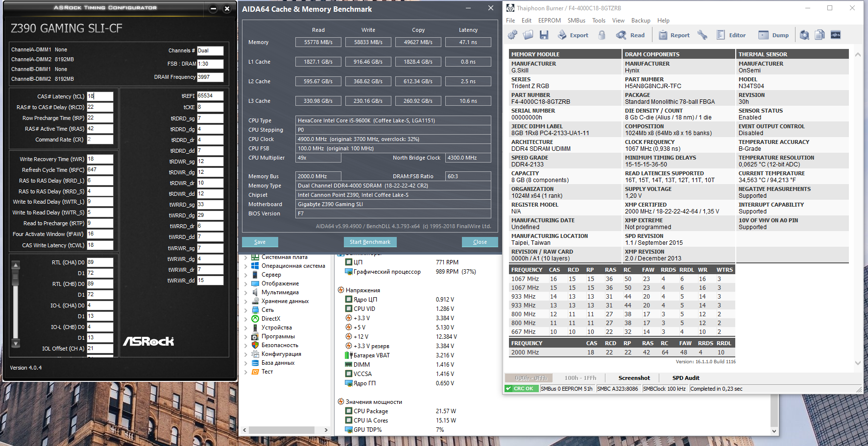Expand the Операционная система tree node
Image resolution: width=868 pixels, height=446 pixels.
(245, 266)
